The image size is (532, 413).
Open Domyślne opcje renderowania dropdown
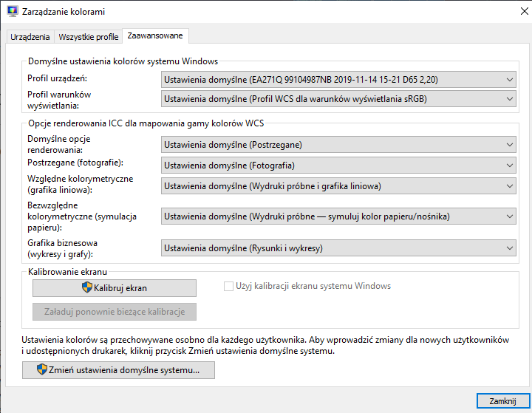tap(338, 146)
